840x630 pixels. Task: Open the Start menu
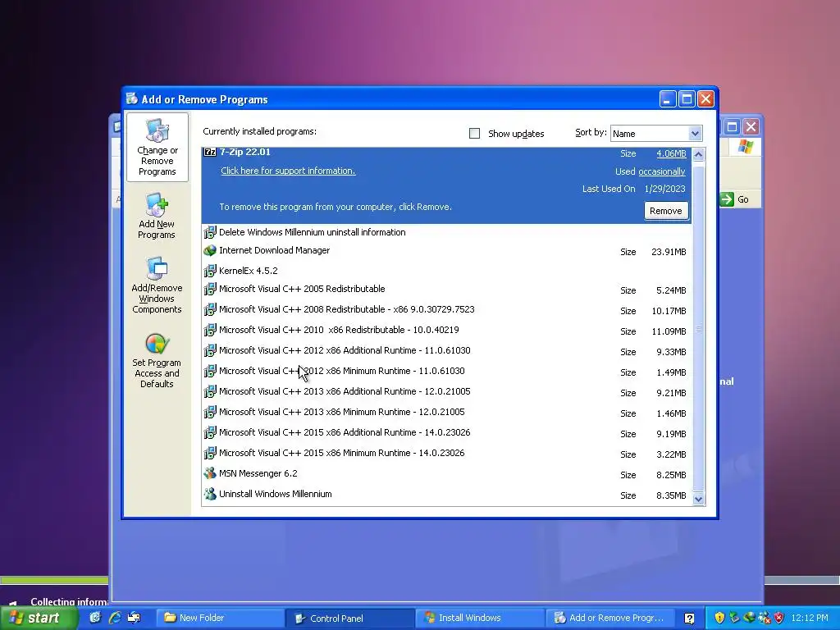point(38,618)
